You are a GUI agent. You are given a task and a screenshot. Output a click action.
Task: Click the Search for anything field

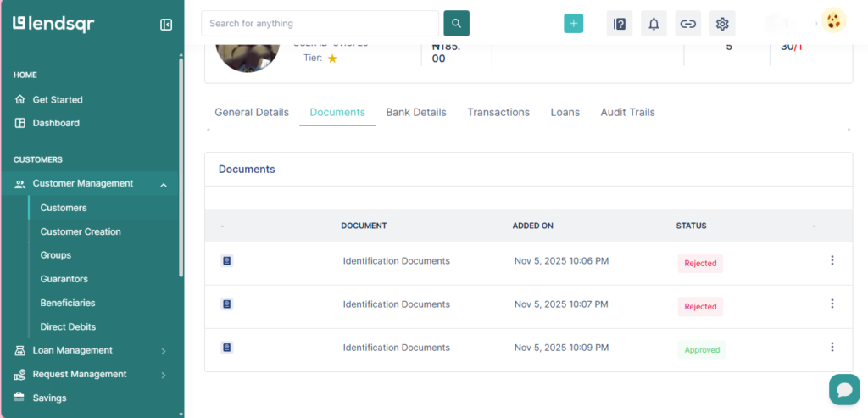[320, 24]
